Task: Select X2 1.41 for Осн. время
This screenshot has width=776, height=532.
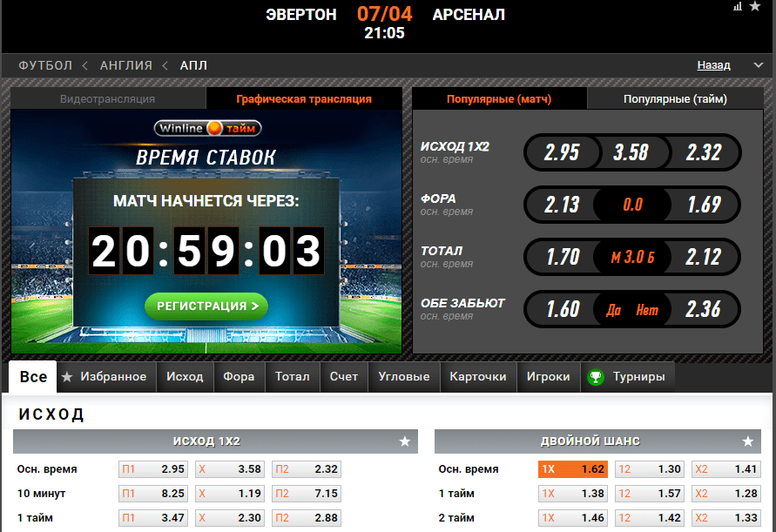Action: click(726, 469)
